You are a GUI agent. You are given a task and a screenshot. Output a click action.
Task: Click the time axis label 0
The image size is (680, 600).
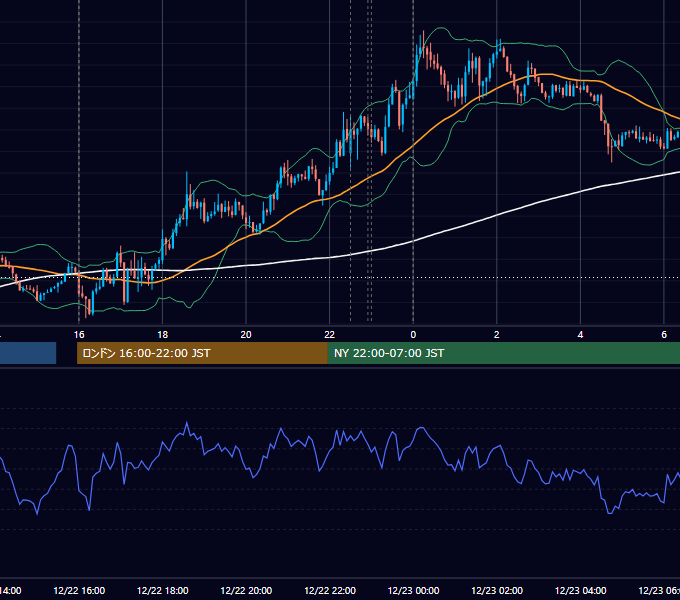pyautogui.click(x=413, y=335)
